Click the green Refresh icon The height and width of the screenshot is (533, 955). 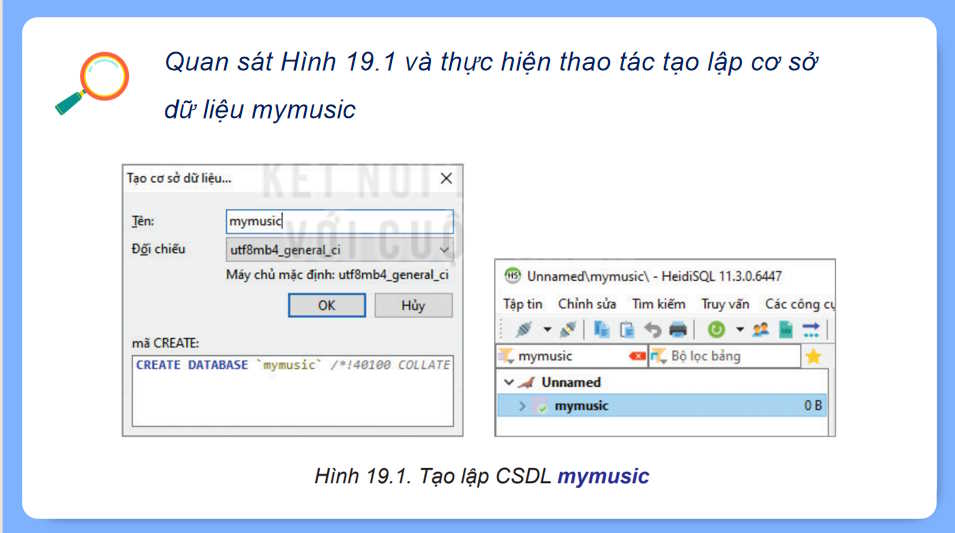(x=716, y=330)
